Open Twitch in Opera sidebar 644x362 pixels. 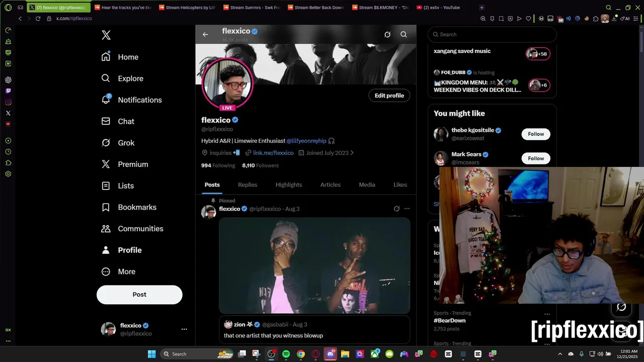(8, 91)
